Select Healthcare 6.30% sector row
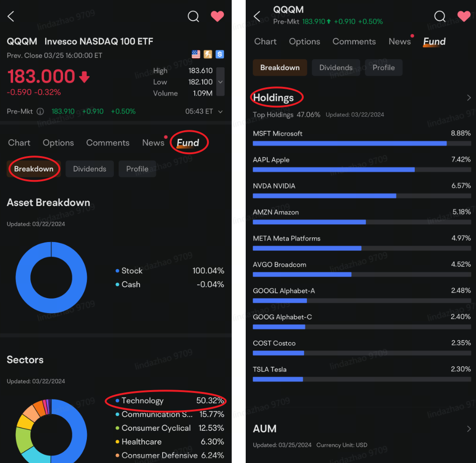Screen dimensions: 476x463 [170, 442]
